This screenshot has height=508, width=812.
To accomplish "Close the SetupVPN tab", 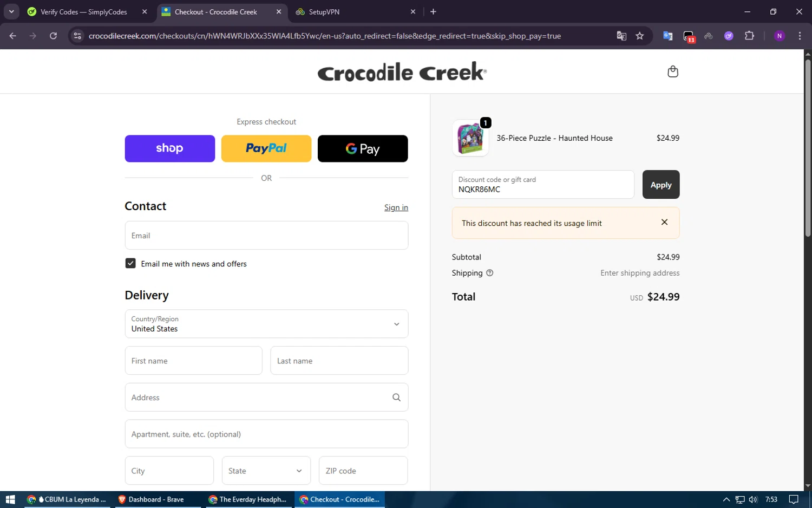I will pos(413,11).
